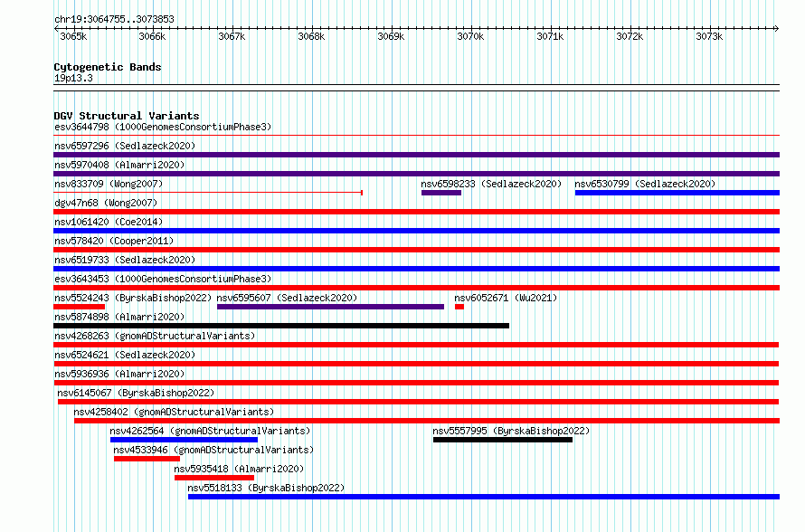Click the 3071k ruler position label

click(550, 36)
